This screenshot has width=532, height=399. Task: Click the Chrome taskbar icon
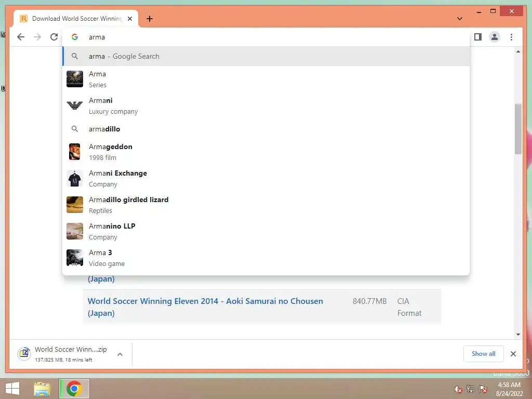74,389
